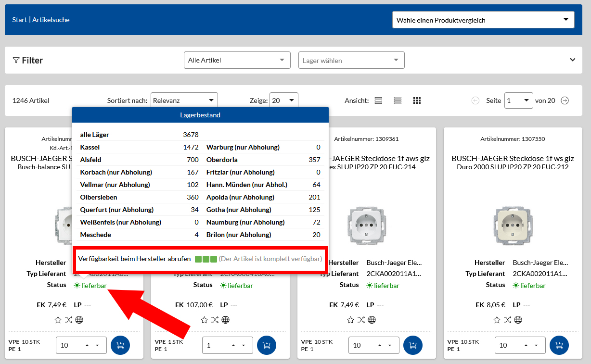Click quantity field of the 107,00 € article
The height and width of the screenshot is (364, 591).
[x=228, y=345]
